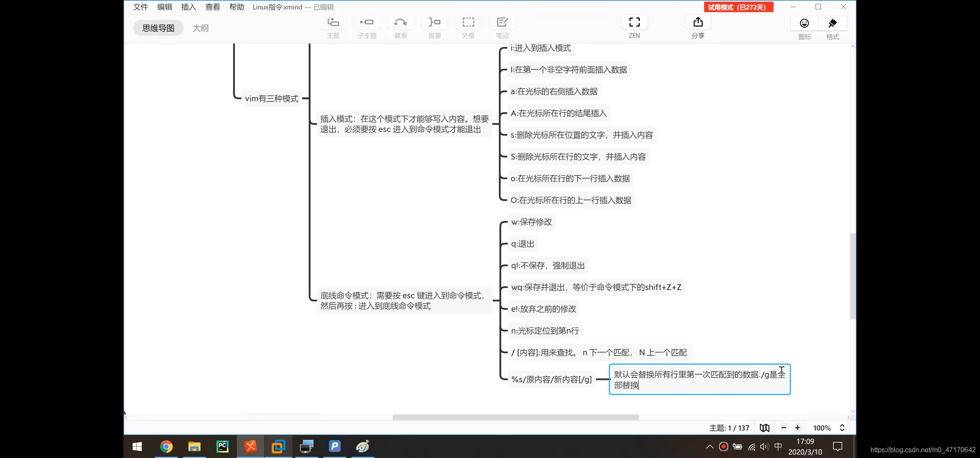
Task: Select topic I:在第一个非空字符前面插入数据
Action: click(568, 70)
